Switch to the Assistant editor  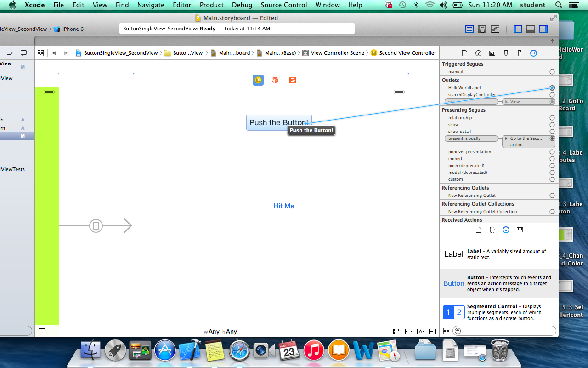(x=482, y=29)
